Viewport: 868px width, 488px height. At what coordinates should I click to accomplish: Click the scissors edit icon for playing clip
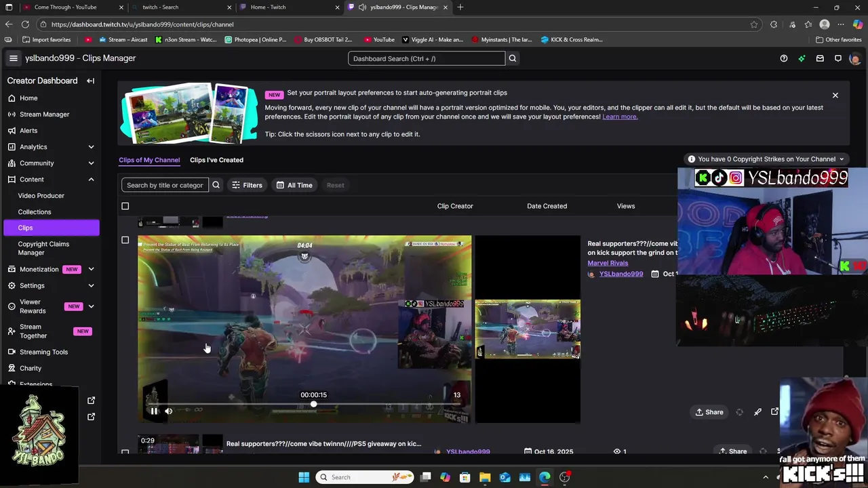757,412
